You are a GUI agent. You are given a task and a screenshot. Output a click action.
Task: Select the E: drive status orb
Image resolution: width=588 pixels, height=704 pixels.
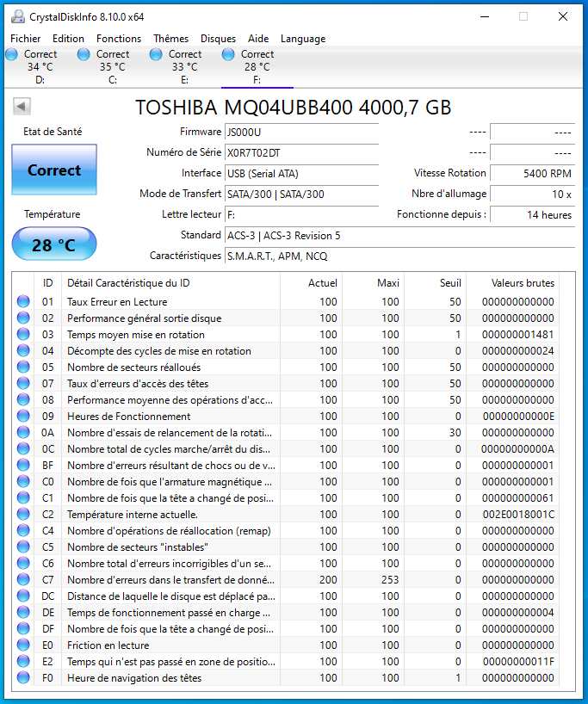pos(156,54)
